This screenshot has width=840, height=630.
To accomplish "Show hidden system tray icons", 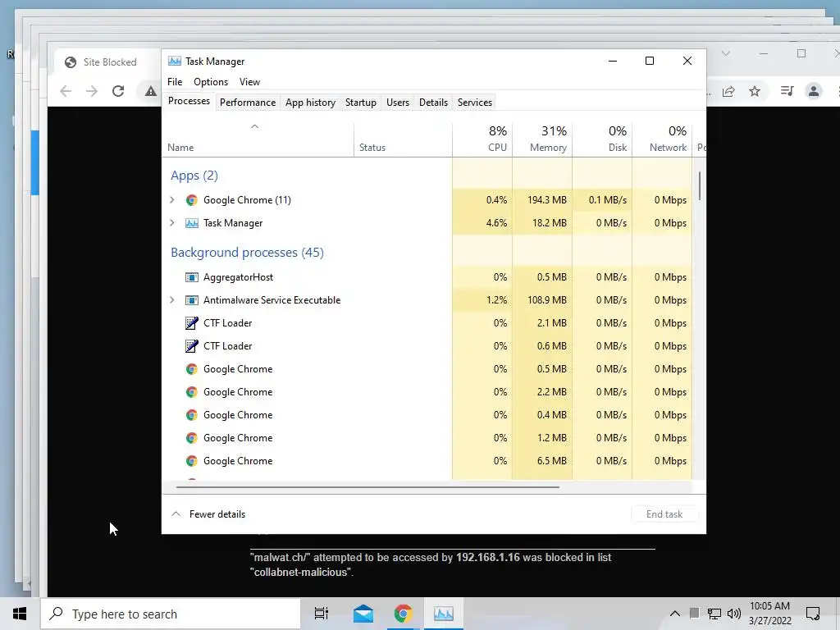I will click(675, 614).
